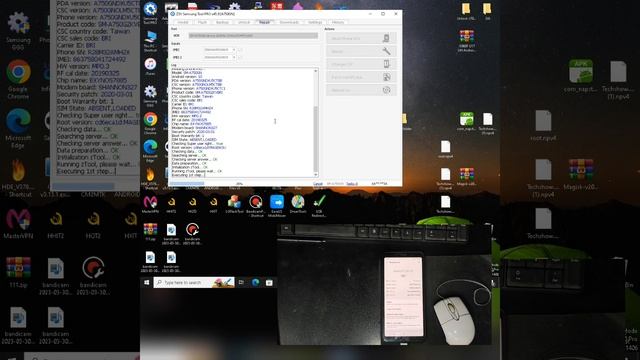
Task: Open iTunes icon on central desktop
Action: pyautogui.click(x=150, y=67)
